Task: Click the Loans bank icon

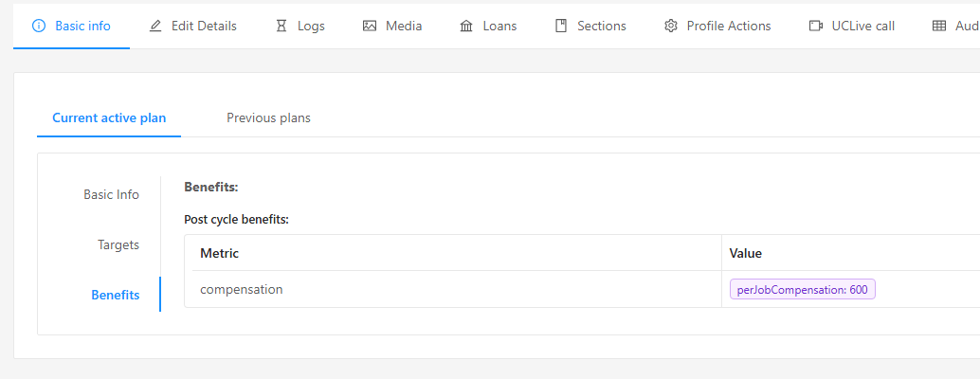Action: coord(466,26)
